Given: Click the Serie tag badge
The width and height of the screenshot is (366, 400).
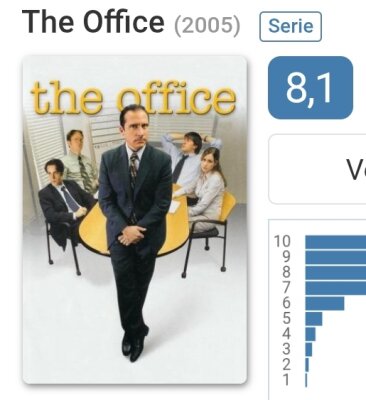Looking at the screenshot, I should pos(290,26).
